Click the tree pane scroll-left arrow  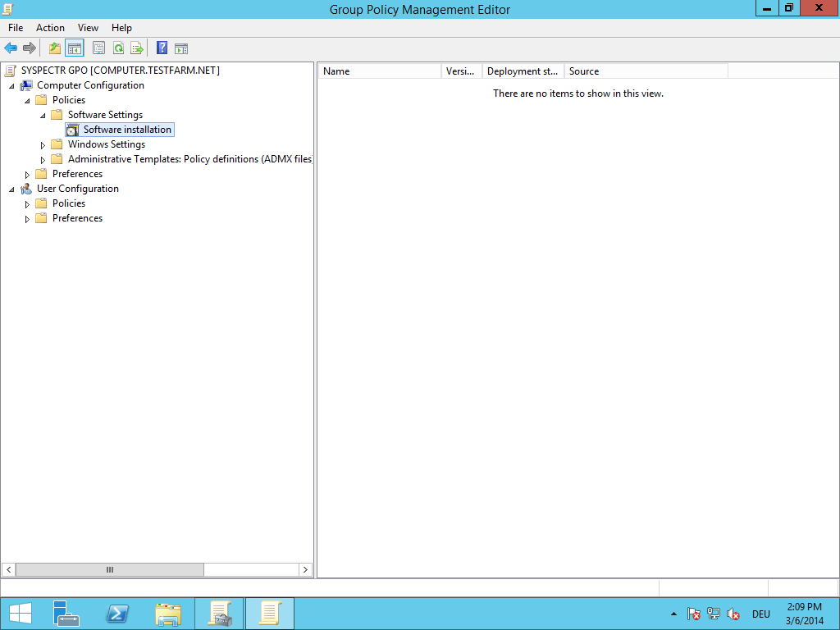point(8,569)
